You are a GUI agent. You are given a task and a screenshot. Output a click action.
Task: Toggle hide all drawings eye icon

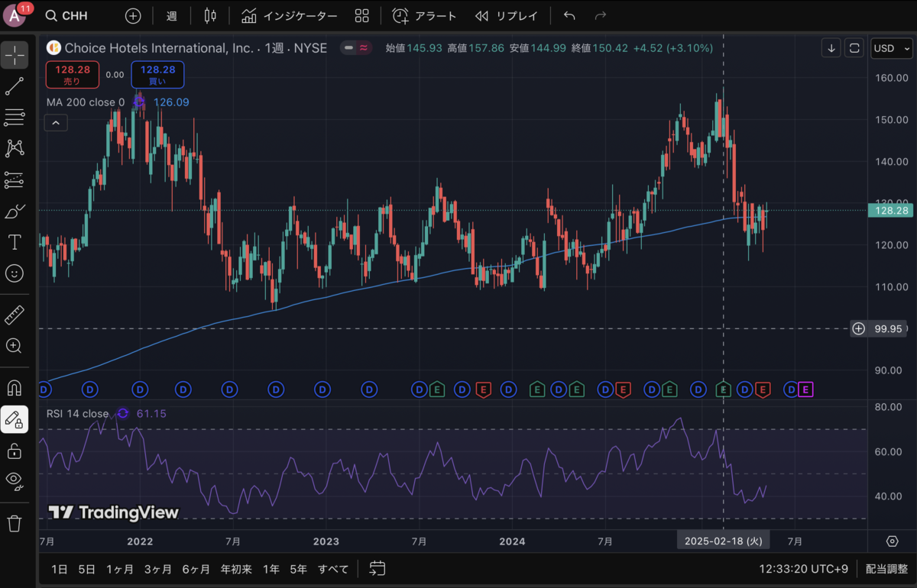point(15,481)
